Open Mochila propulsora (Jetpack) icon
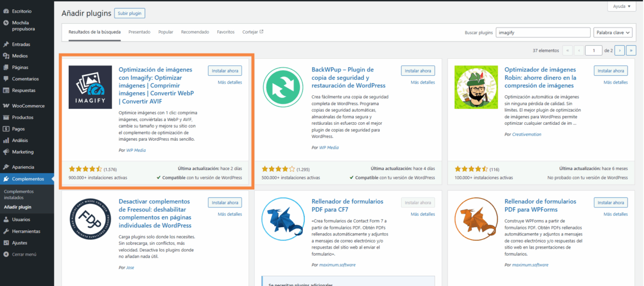Image resolution: width=644 pixels, height=286 pixels. (6, 23)
